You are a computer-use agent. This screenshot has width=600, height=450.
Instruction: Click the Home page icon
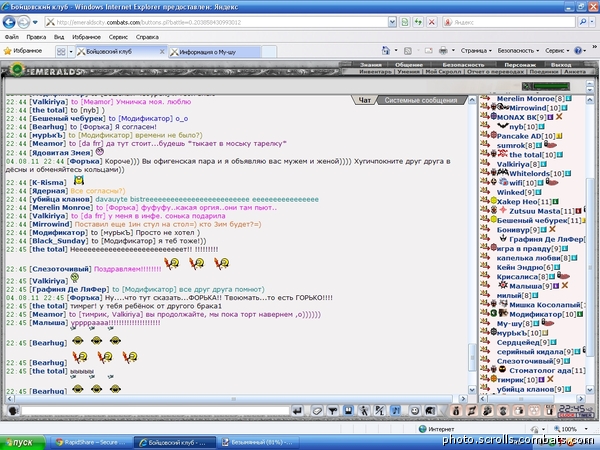coord(386,51)
